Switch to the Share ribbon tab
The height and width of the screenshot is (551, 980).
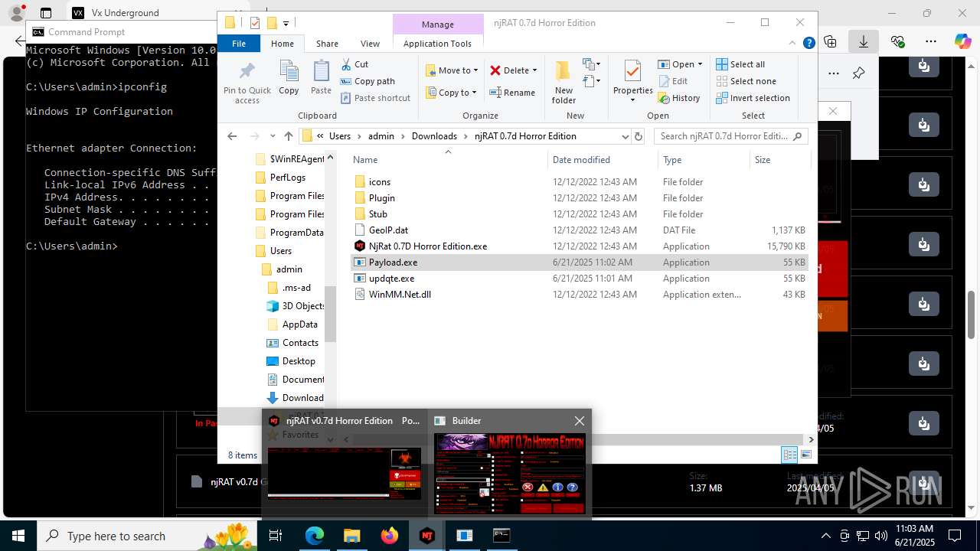[x=327, y=44]
